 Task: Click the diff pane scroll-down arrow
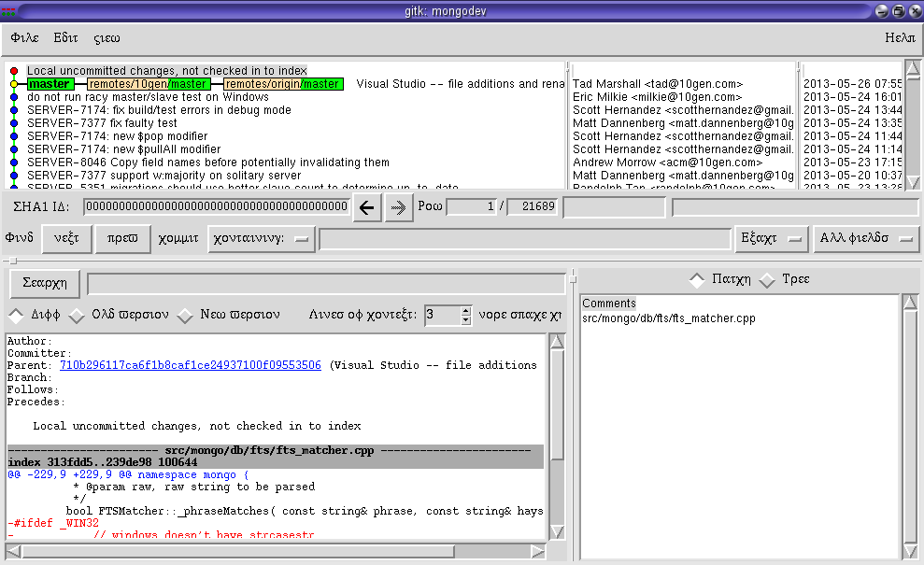(557, 531)
